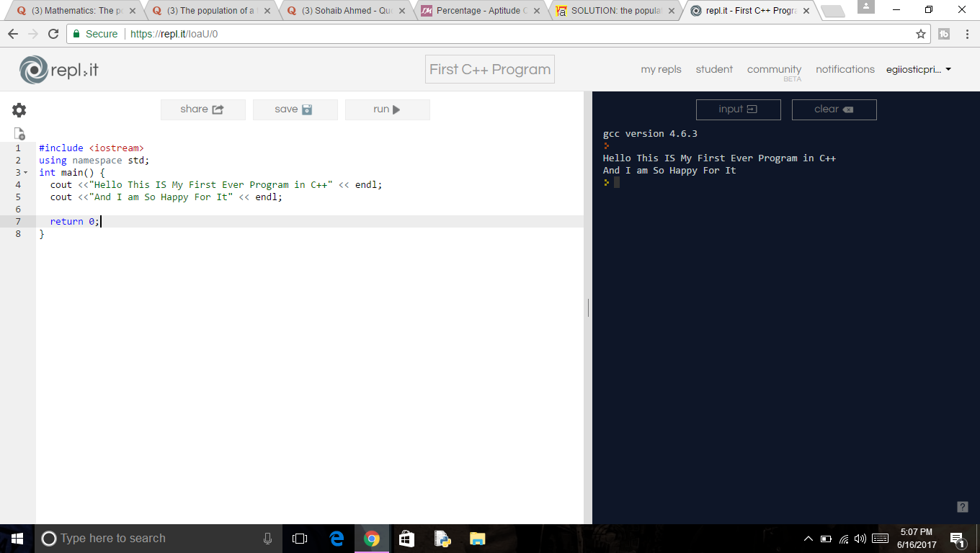Rename the repl via First C++ Program field
This screenshot has width=980, height=553.
pos(489,68)
